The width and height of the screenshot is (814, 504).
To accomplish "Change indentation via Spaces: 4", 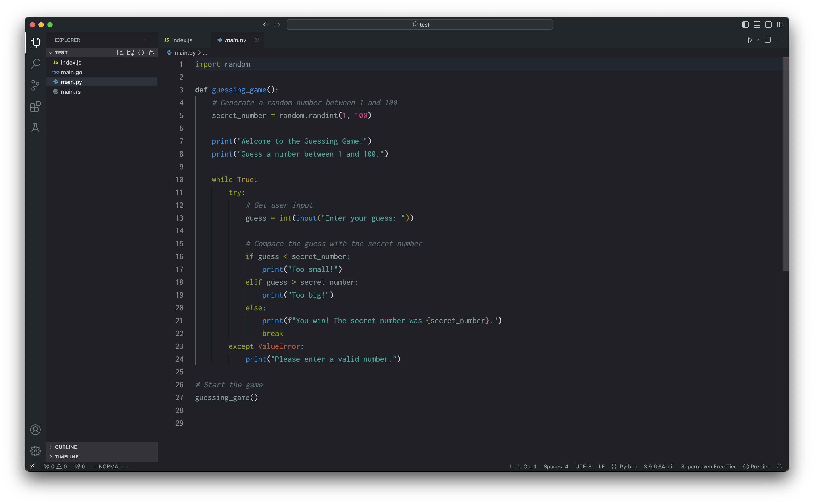I will click(x=556, y=466).
